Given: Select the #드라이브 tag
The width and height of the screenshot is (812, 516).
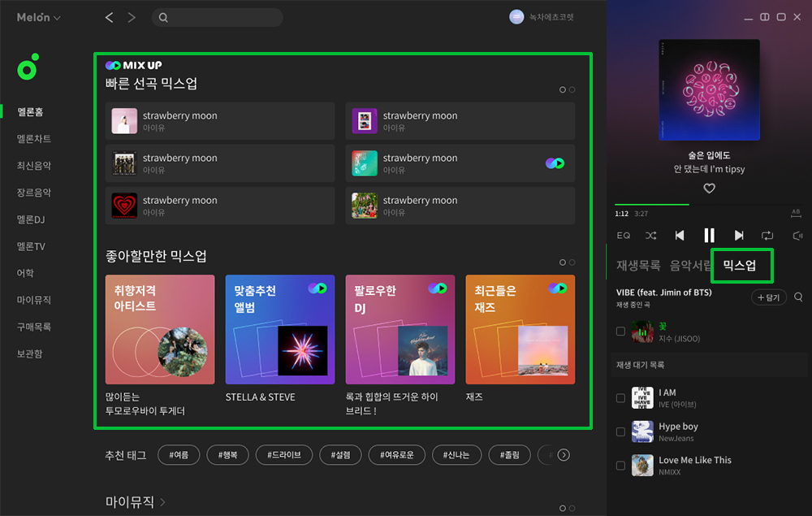Looking at the screenshot, I should coord(283,455).
